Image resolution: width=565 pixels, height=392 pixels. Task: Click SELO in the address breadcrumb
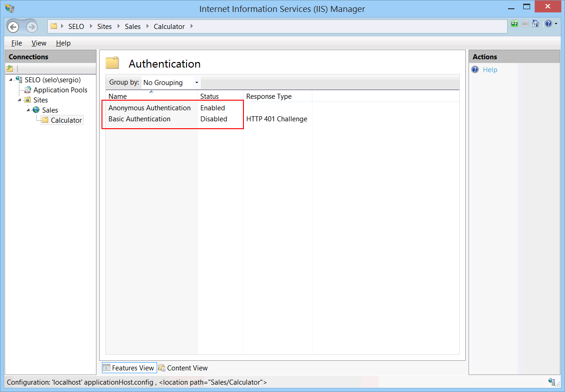click(x=76, y=27)
